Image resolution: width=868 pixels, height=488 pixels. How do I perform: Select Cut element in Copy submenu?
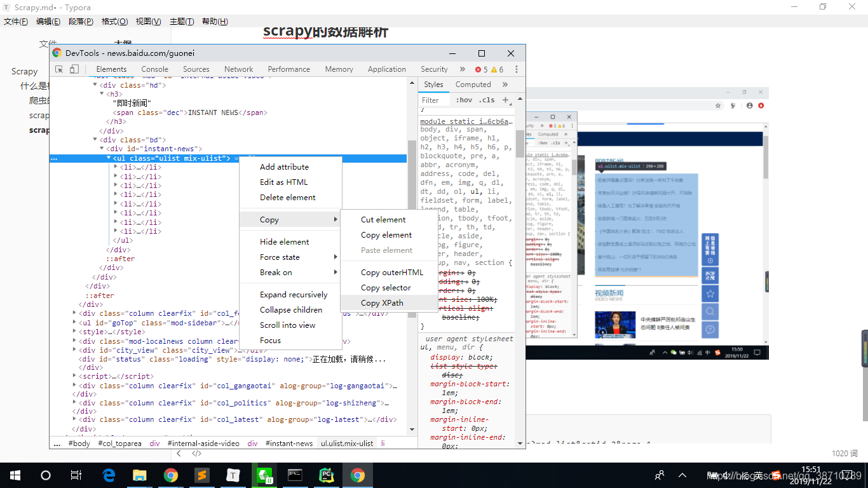pyautogui.click(x=389, y=220)
